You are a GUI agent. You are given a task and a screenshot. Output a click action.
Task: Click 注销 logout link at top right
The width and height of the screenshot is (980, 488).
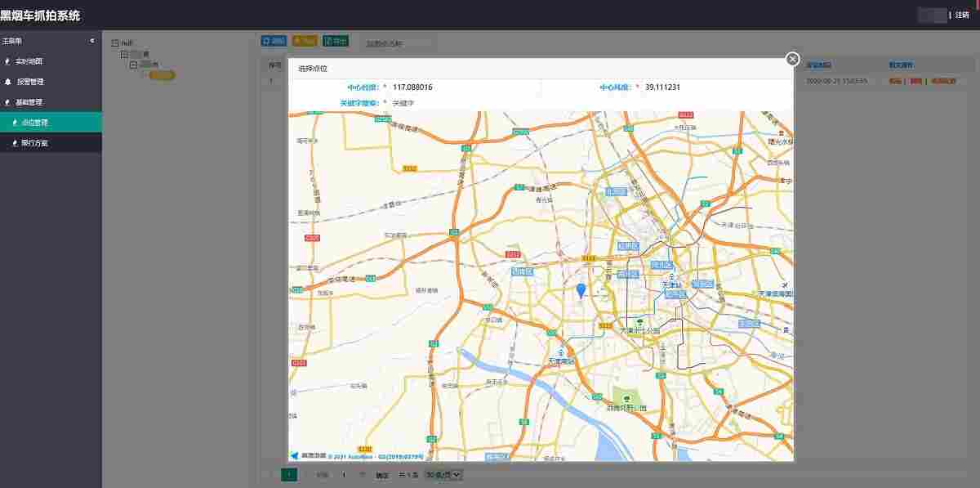(962, 15)
